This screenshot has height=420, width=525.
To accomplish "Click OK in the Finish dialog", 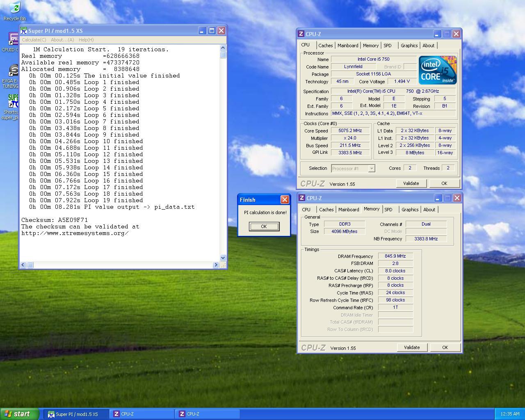I will pos(264,226).
